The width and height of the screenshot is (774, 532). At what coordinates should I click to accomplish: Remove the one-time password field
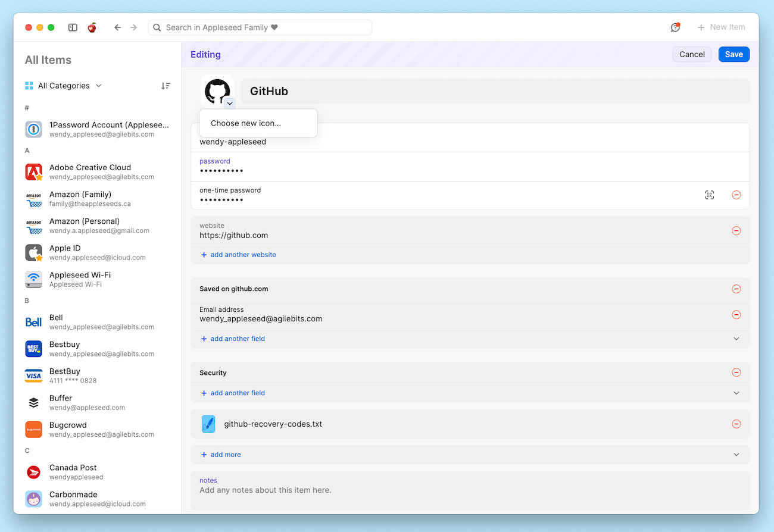click(x=736, y=195)
